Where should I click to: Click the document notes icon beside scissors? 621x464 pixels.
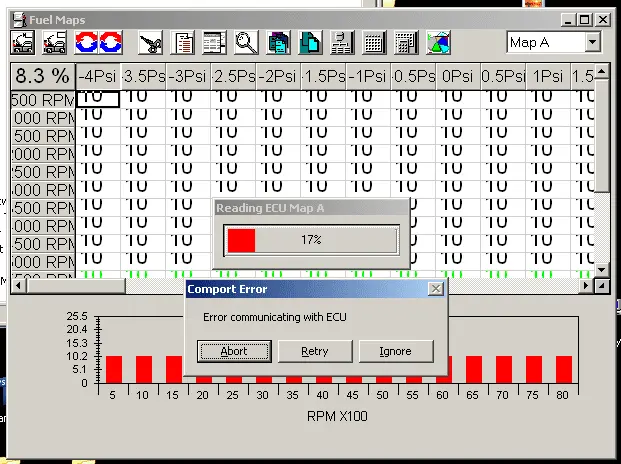click(x=183, y=42)
